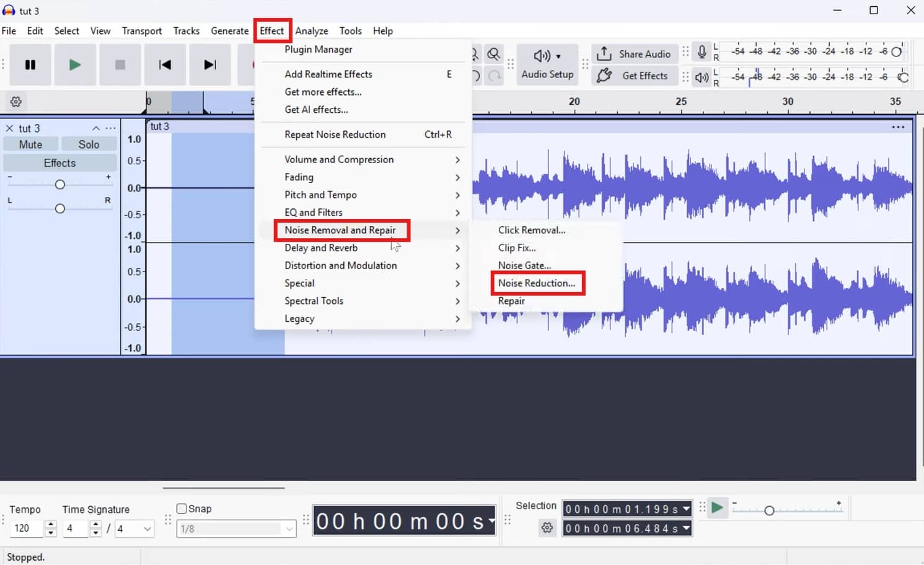Click the Stop button
924x565 pixels.
(120, 65)
